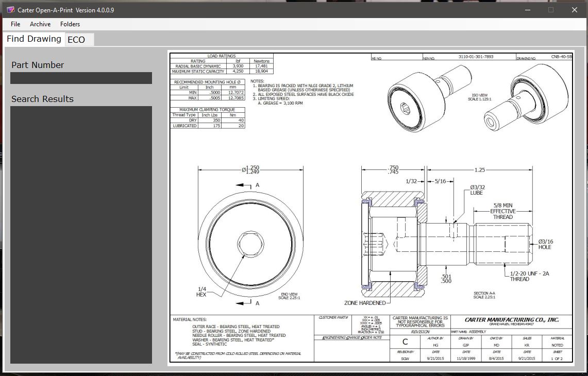Click the revision letter C in title block

click(406, 341)
